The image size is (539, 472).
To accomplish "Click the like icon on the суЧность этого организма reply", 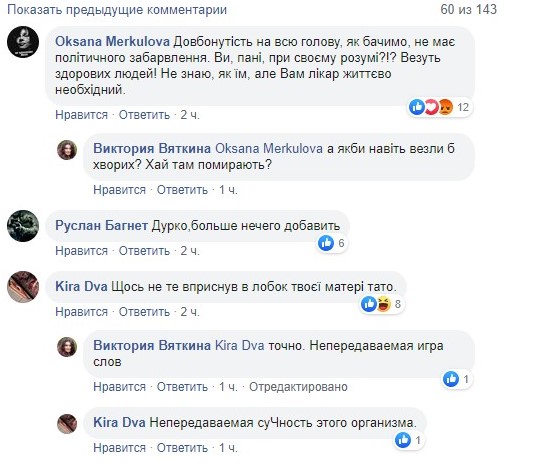I will [403, 440].
